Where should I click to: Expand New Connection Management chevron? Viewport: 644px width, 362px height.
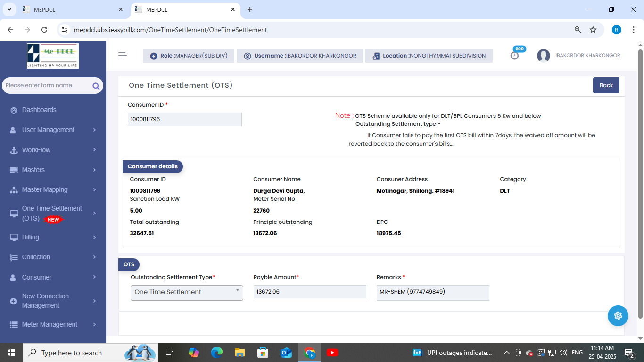94,301
